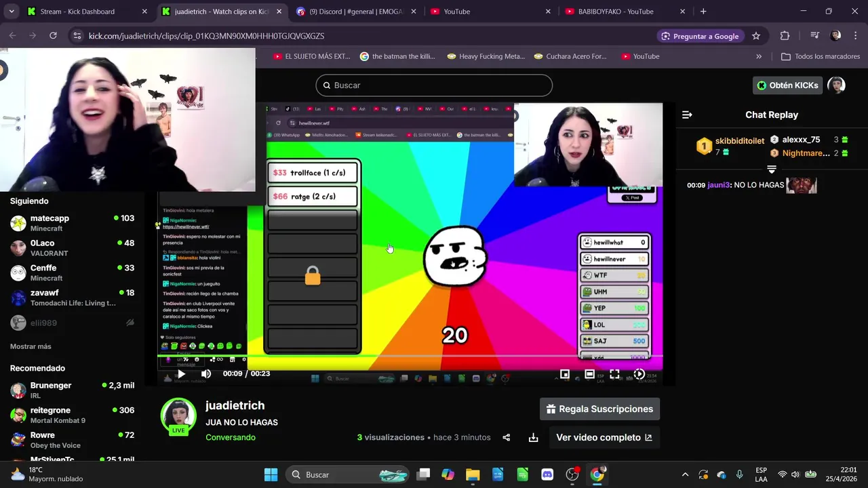The image size is (868, 488).
Task: Download the clip with the download icon
Action: point(533,437)
